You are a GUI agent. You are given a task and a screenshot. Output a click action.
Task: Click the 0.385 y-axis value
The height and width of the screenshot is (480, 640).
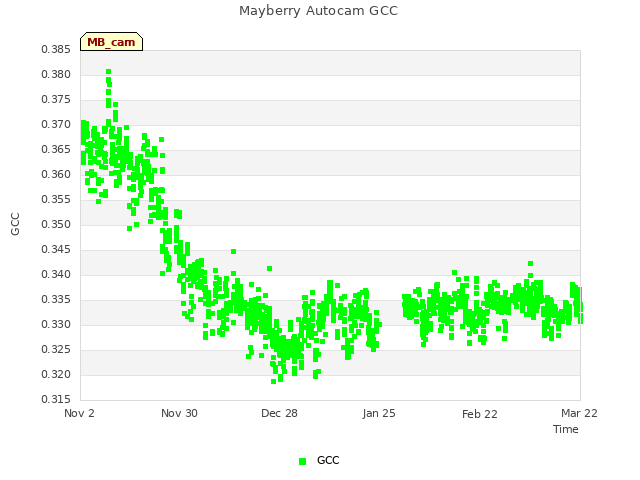(x=56, y=50)
